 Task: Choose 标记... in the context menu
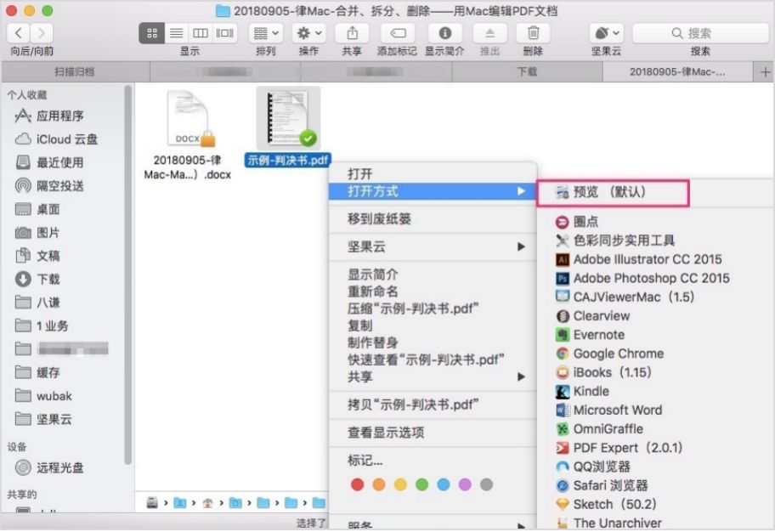(433, 461)
